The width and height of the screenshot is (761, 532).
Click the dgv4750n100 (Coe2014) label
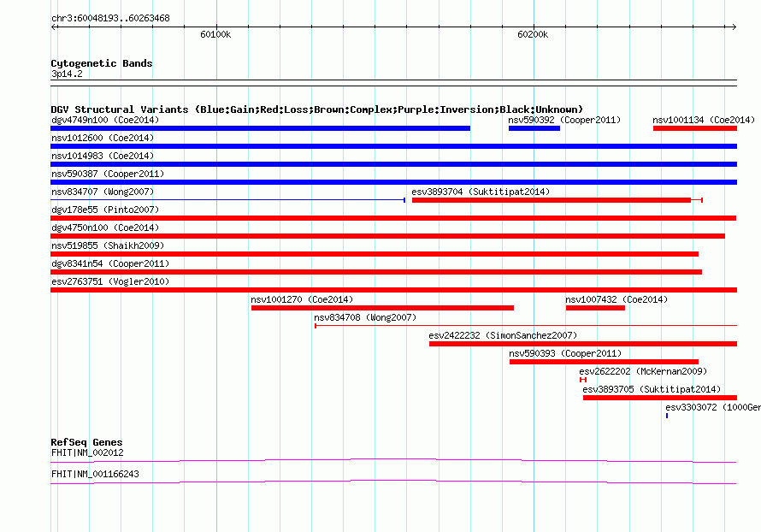click(105, 228)
